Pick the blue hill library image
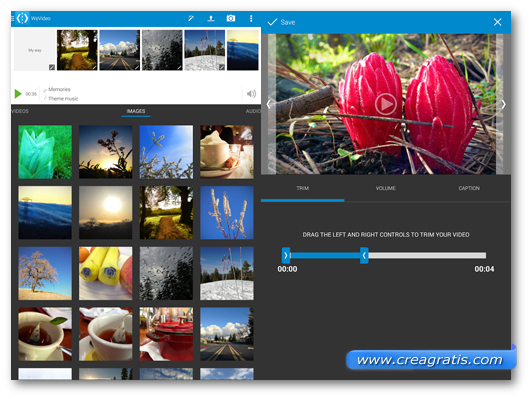Image resolution: width=530 pixels, height=399 pixels. pyautogui.click(x=45, y=212)
